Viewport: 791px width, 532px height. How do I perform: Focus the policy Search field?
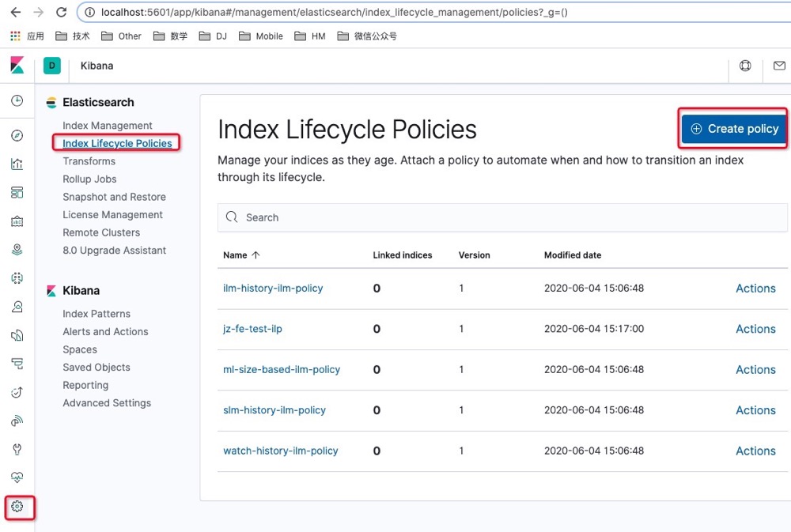click(x=502, y=217)
